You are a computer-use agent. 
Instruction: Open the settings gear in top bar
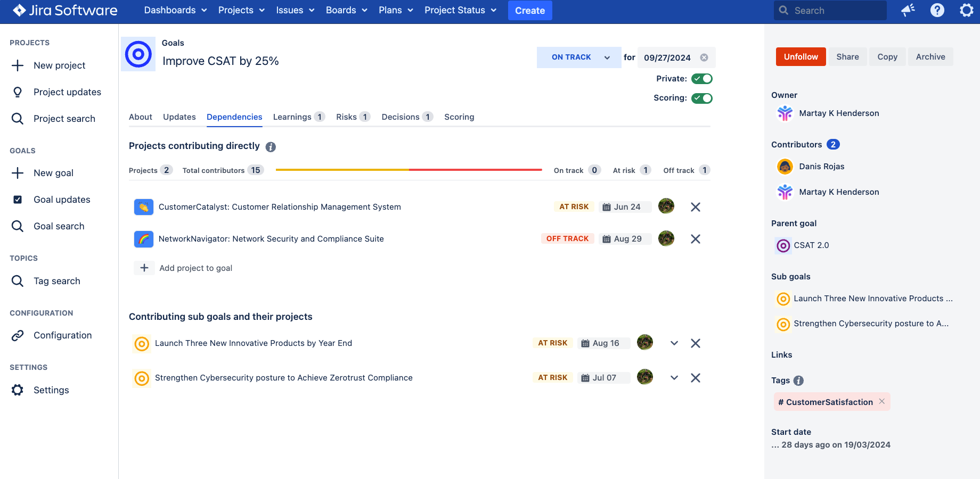click(x=966, y=10)
